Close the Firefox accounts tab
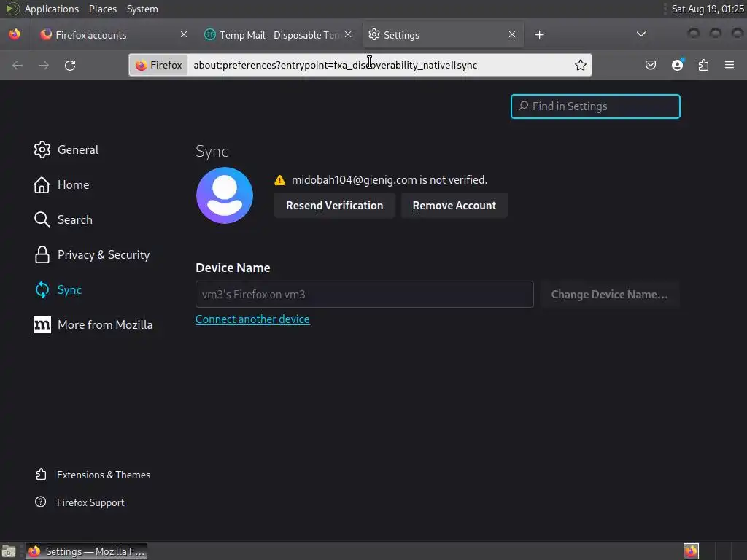 (x=183, y=34)
